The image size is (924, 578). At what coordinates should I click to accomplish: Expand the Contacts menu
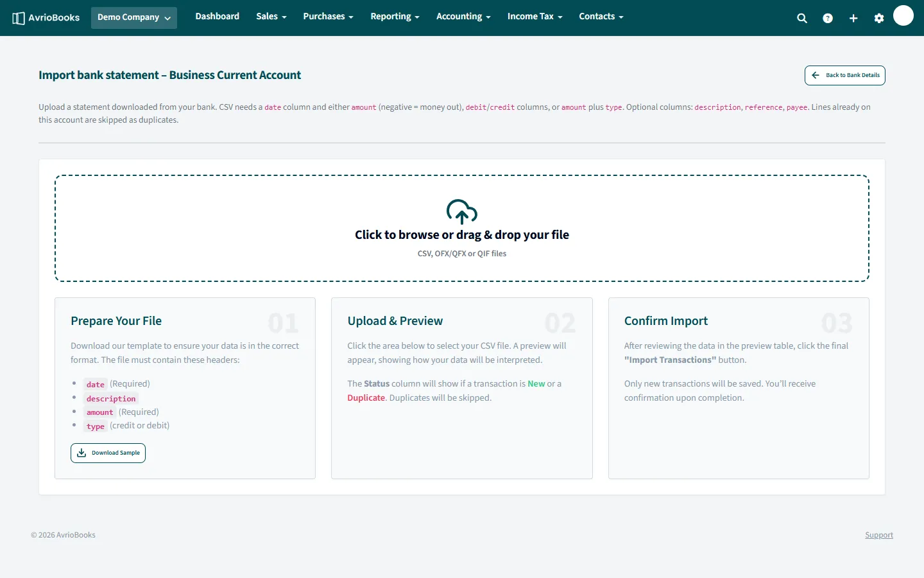click(601, 17)
